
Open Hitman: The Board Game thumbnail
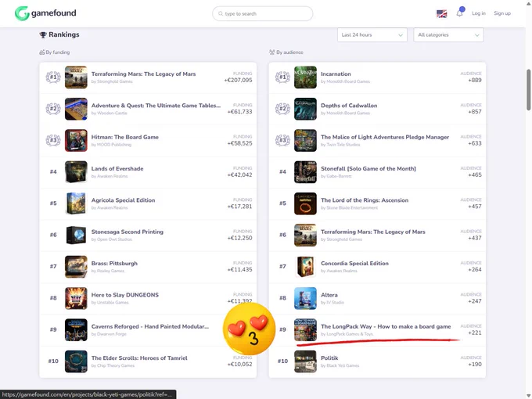(x=76, y=141)
